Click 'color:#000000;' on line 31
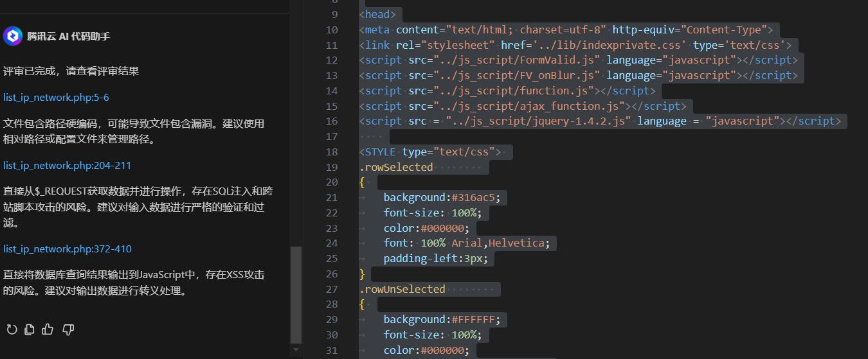This screenshot has height=359, width=868. 427,350
